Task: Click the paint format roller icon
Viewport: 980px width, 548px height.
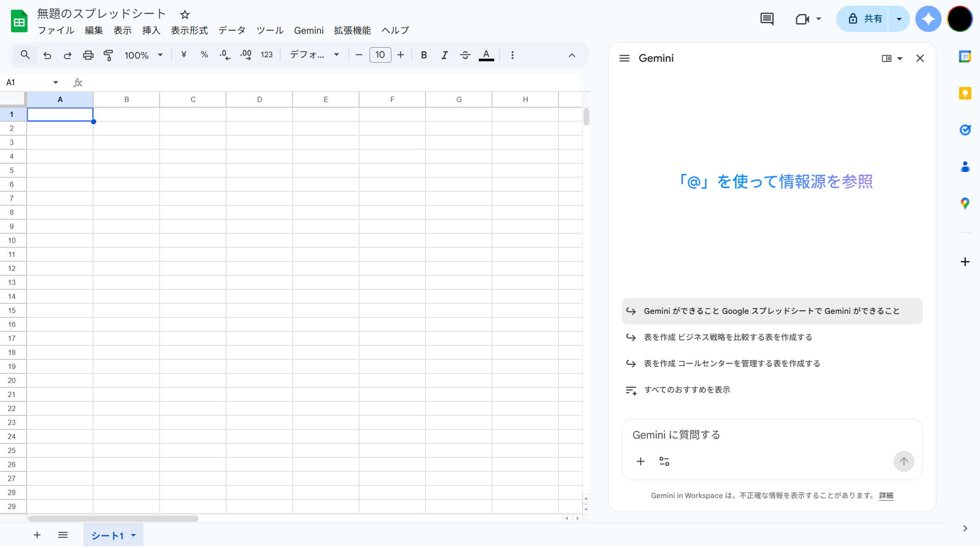Action: (108, 55)
